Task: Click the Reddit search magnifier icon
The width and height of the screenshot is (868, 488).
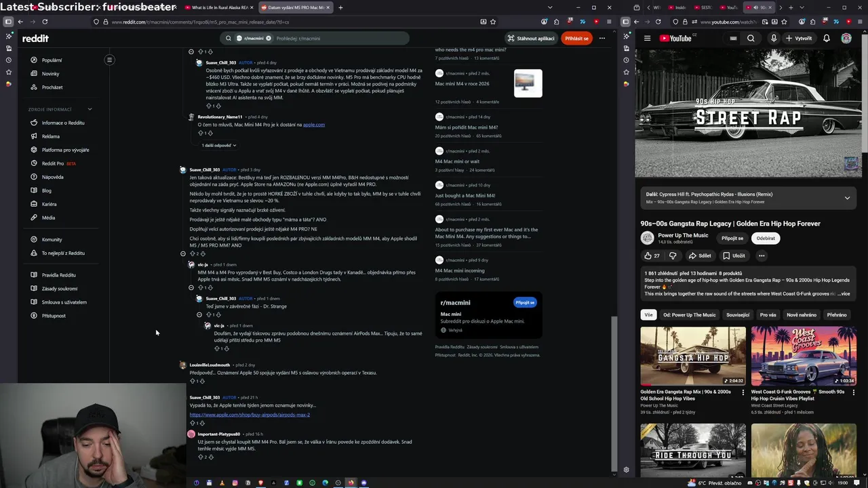Action: tap(229, 39)
